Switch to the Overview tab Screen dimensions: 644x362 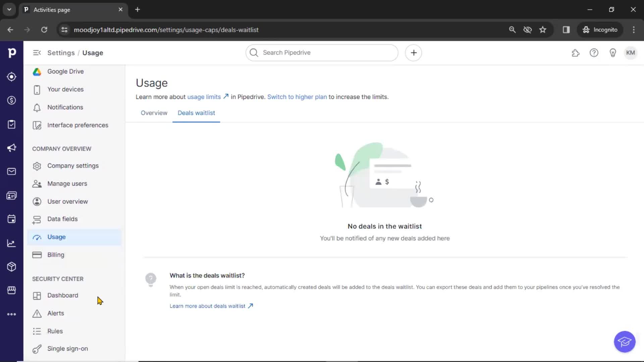coord(154,113)
